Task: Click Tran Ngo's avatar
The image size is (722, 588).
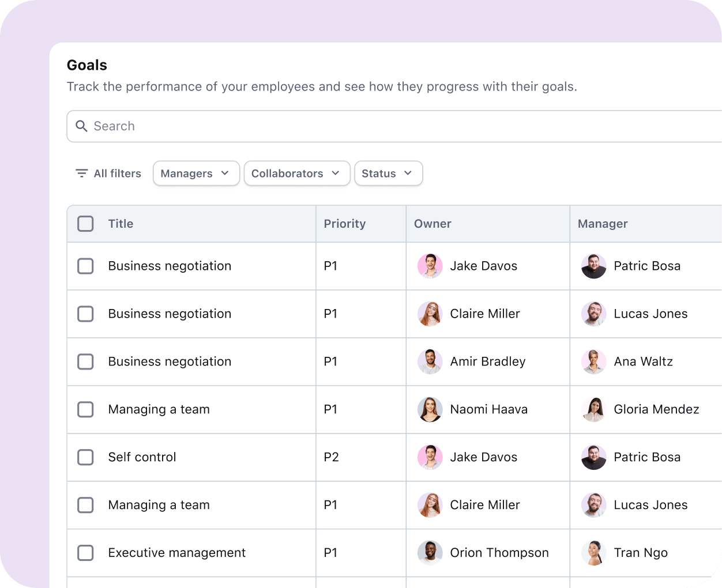Action: 594,553
